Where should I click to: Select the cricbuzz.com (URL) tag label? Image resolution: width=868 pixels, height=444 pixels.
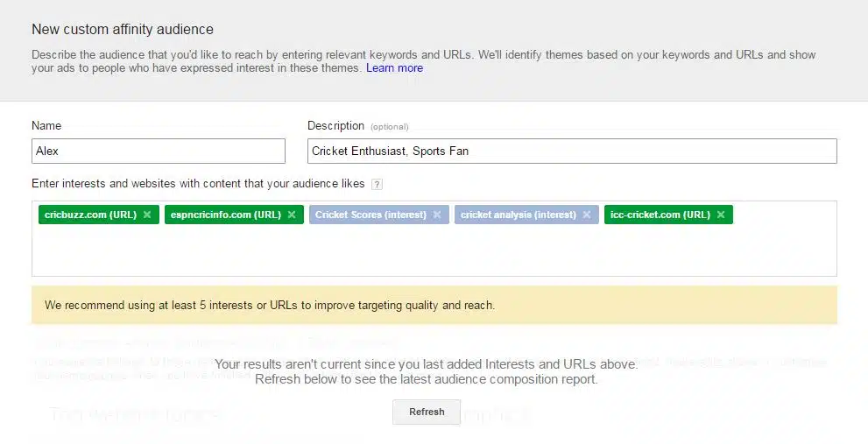click(91, 215)
